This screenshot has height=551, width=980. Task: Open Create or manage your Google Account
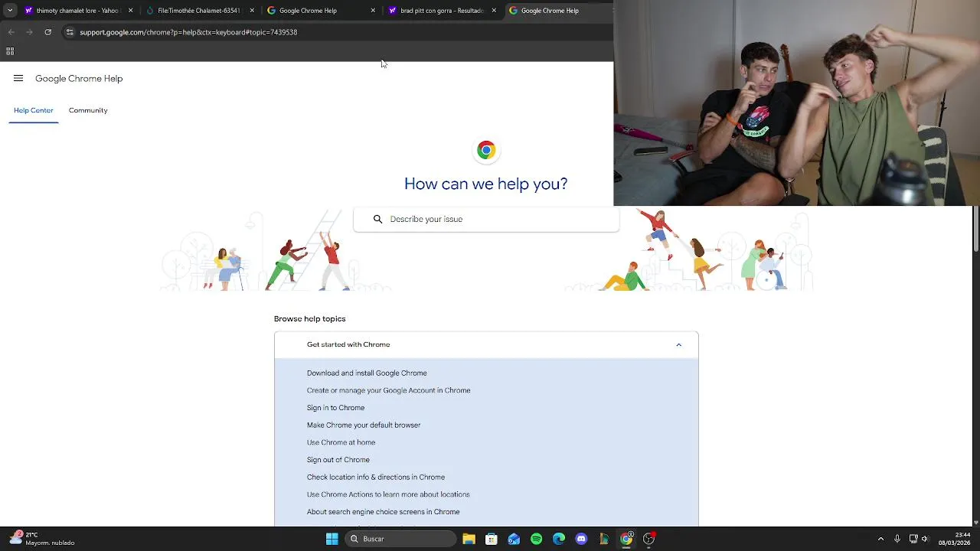point(389,390)
